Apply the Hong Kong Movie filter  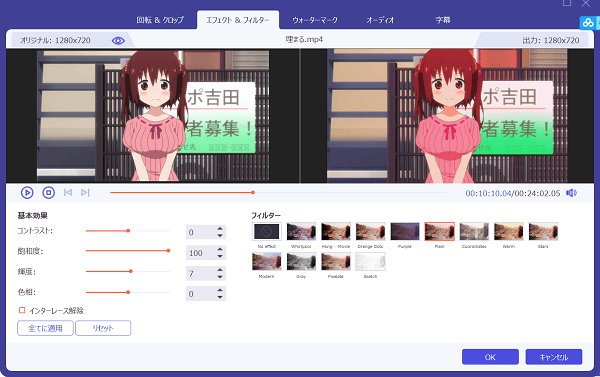pos(336,232)
